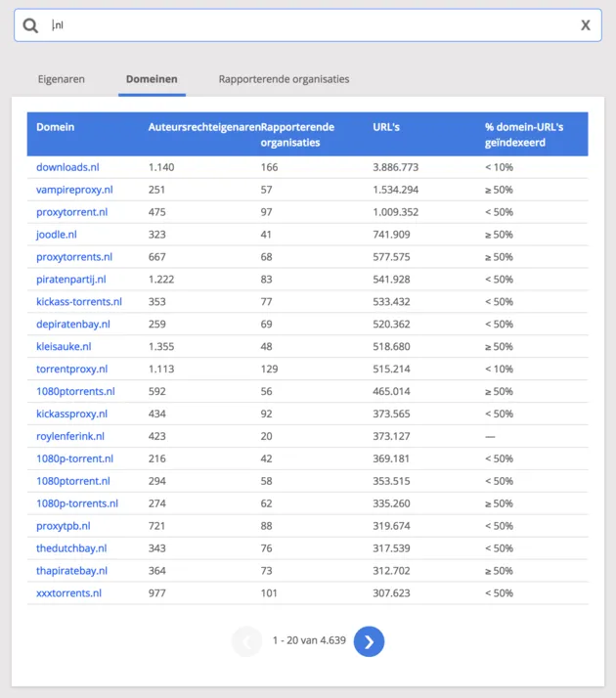
Task: Select the 577.575 URL cell
Action: point(391,257)
